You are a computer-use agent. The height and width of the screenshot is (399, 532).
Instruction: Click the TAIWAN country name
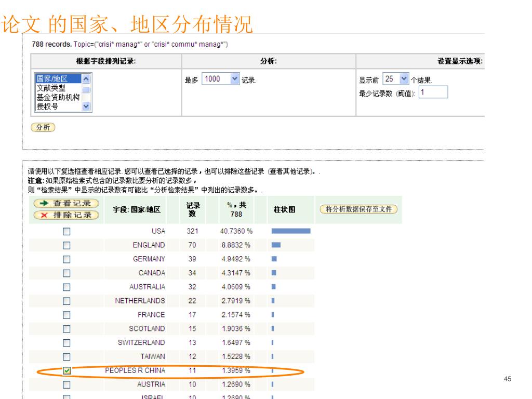[x=153, y=356]
